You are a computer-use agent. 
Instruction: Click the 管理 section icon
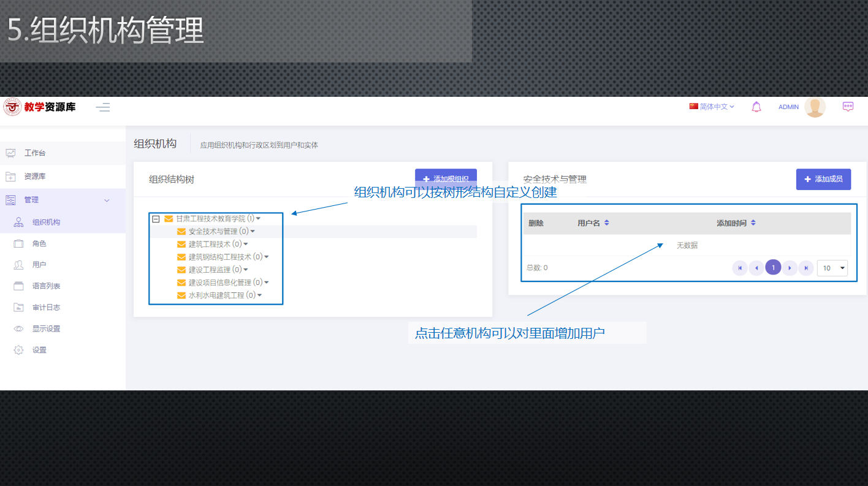tap(10, 200)
